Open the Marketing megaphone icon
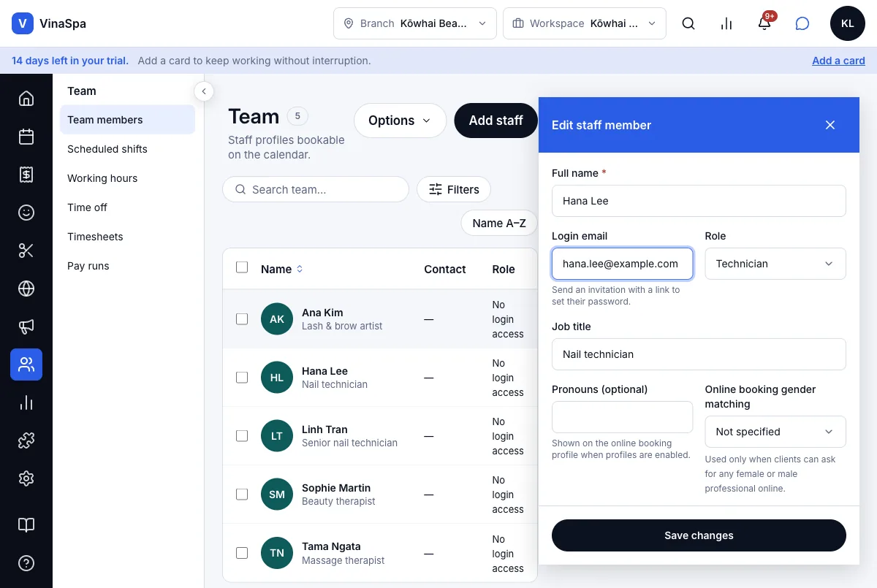This screenshot has height=588, width=877. point(26,327)
